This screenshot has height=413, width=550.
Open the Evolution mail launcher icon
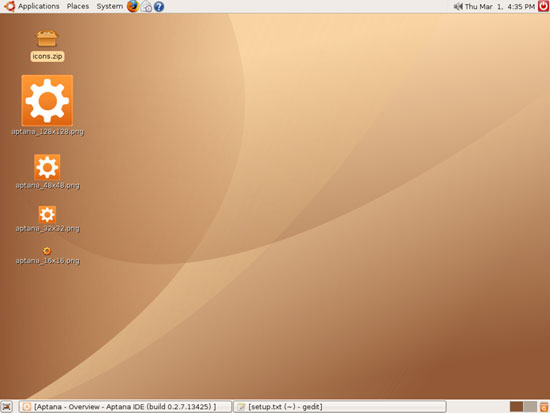146,7
